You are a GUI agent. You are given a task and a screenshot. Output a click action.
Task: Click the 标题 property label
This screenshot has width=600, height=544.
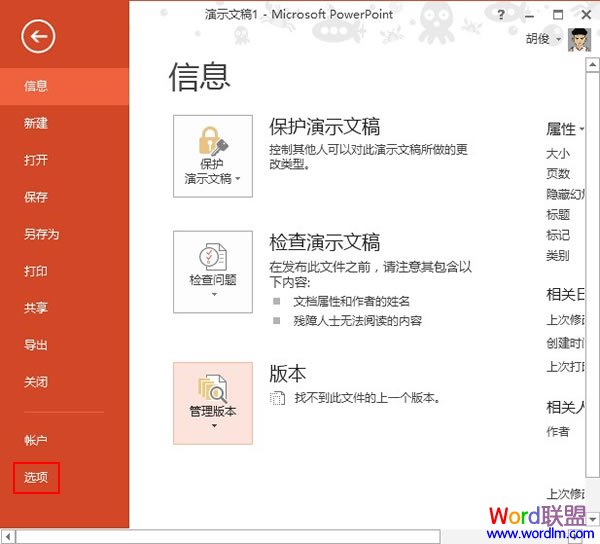click(558, 214)
